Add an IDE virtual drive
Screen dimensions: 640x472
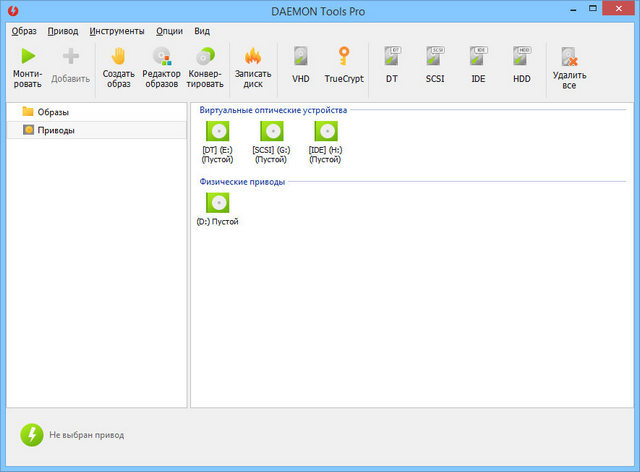[478, 57]
